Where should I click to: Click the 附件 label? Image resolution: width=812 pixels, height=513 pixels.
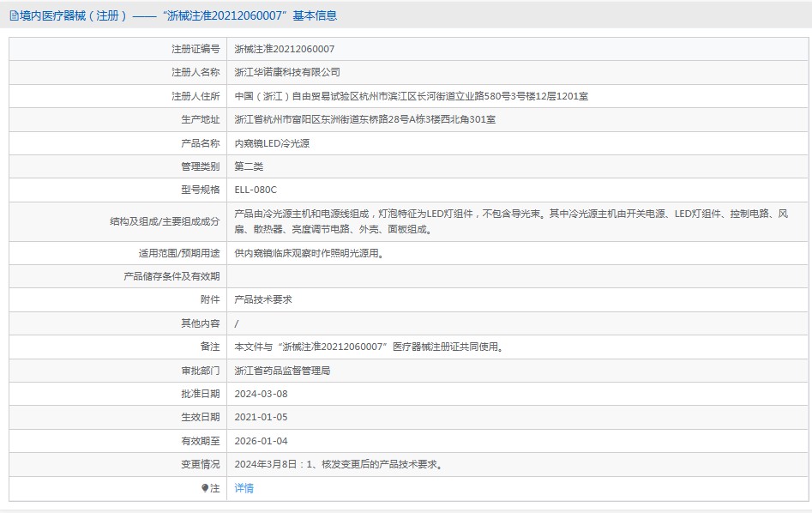pos(210,300)
